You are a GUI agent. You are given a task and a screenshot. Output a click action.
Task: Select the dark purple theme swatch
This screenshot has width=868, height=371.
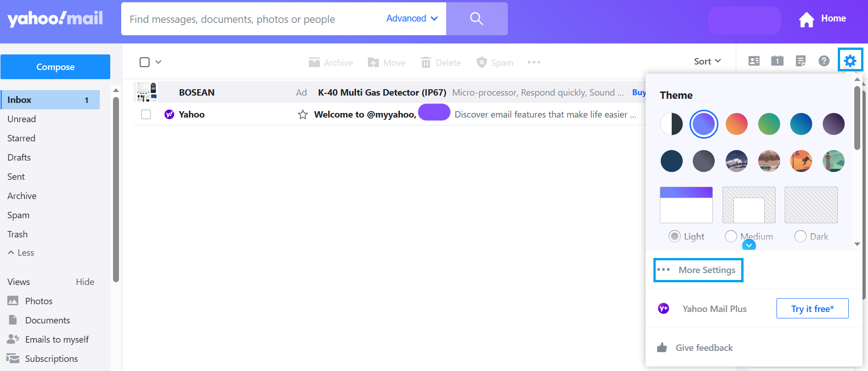click(x=834, y=124)
